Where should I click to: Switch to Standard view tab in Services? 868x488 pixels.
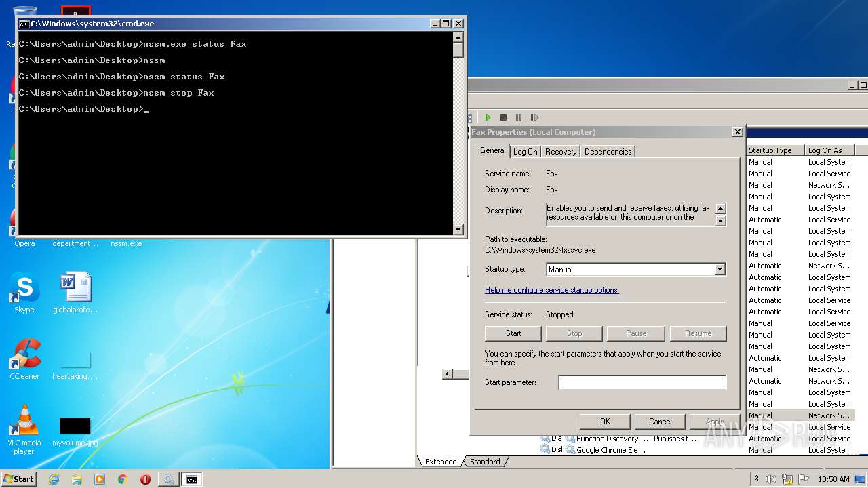485,462
